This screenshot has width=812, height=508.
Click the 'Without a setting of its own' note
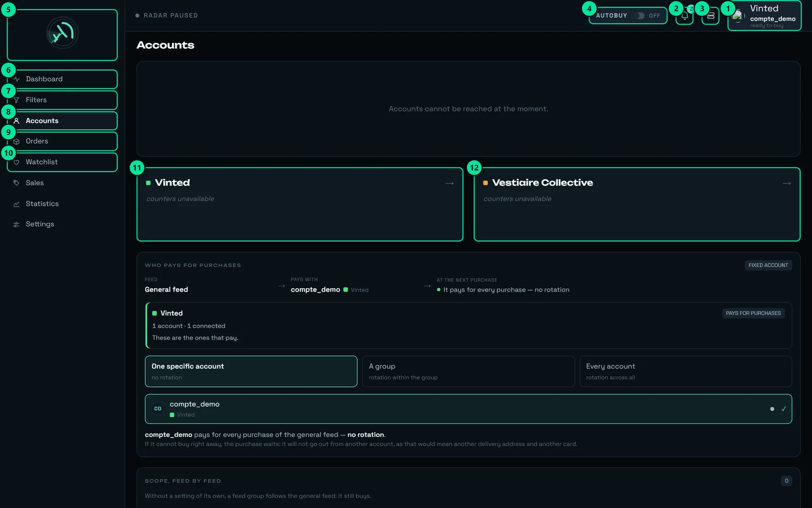tap(258, 496)
